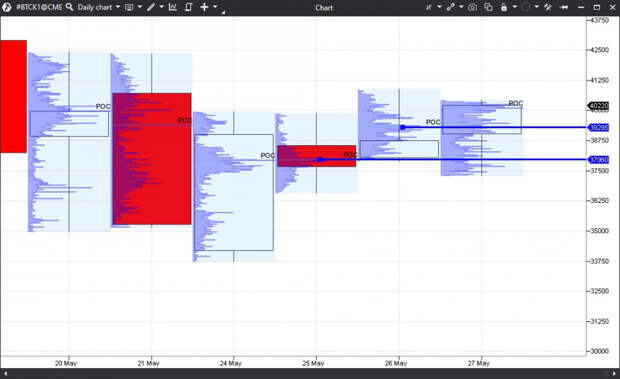Click the templates page icon
Image resolution: width=620 pixels, height=379 pixels.
pos(188,7)
